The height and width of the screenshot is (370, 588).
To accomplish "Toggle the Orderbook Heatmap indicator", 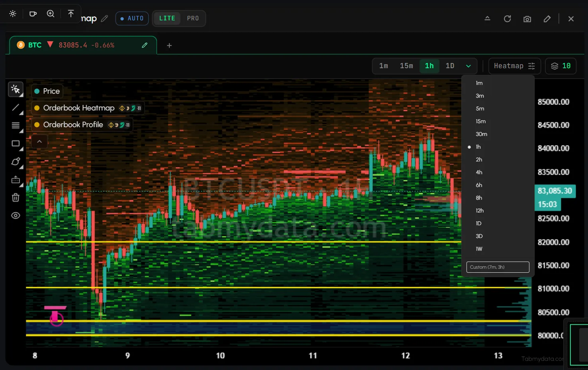I will tap(87, 108).
